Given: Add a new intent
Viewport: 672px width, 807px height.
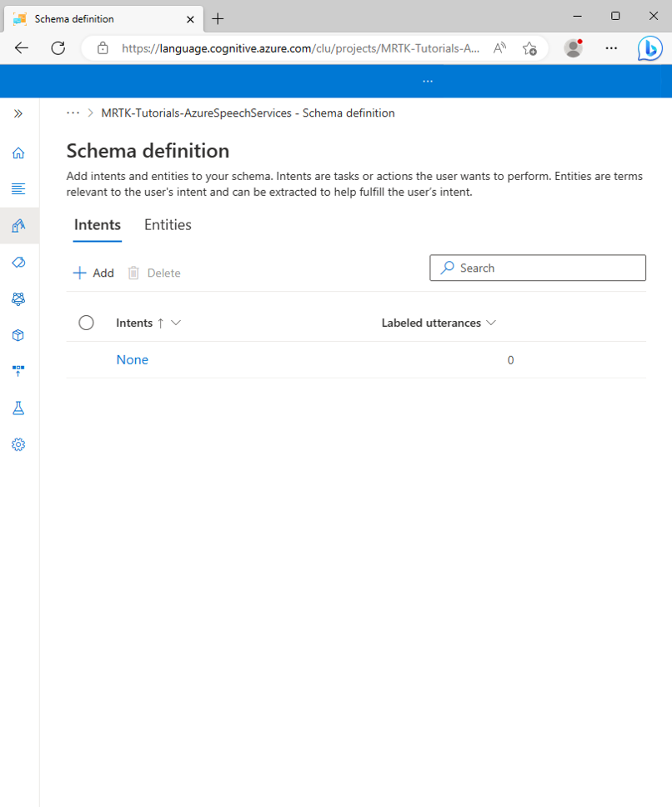Looking at the screenshot, I should pyautogui.click(x=93, y=273).
